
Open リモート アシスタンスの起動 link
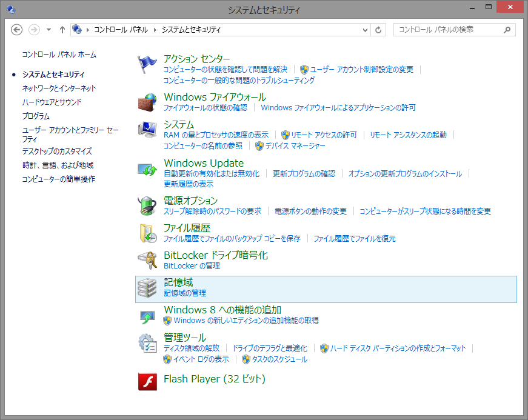pos(408,135)
